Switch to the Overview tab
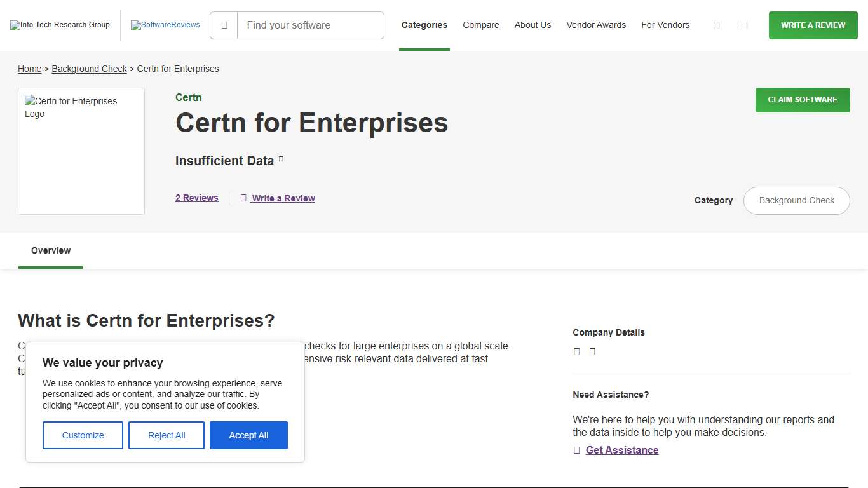 pyautogui.click(x=50, y=250)
